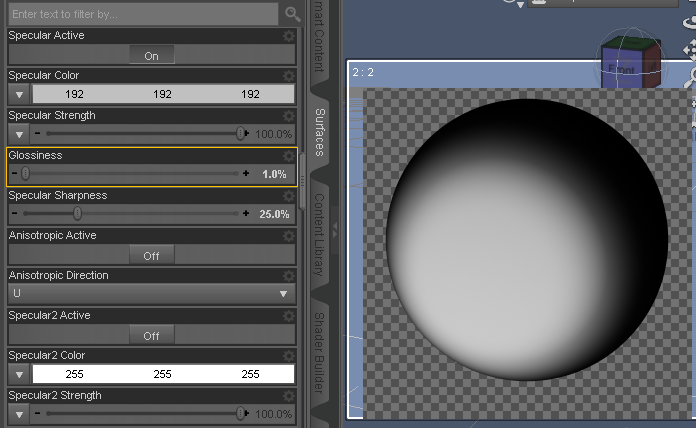The width and height of the screenshot is (696, 428).
Task: Open Specular2 Strength settings gear
Action: [x=289, y=396]
